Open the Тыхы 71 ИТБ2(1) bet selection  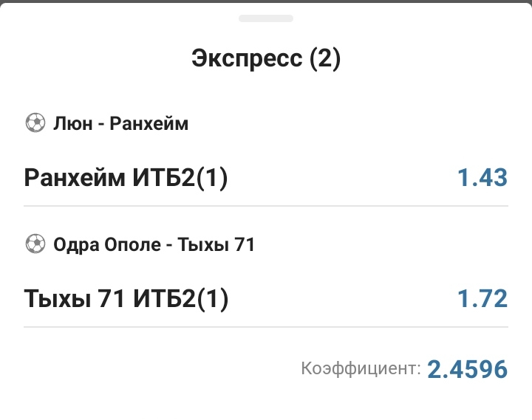126,299
